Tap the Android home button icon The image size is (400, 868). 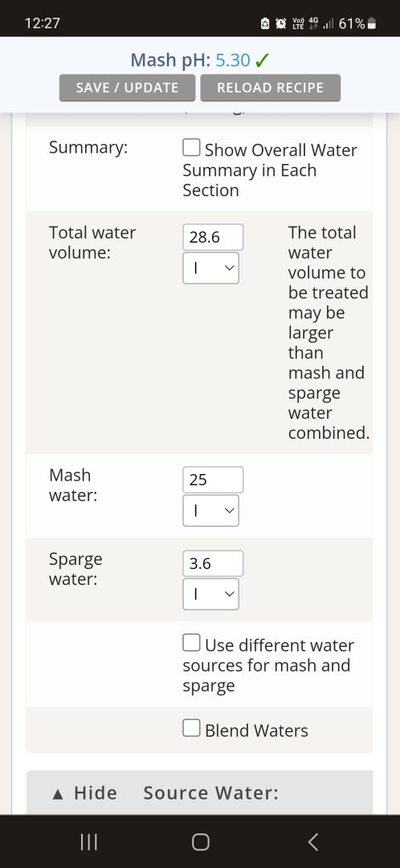tap(200, 842)
